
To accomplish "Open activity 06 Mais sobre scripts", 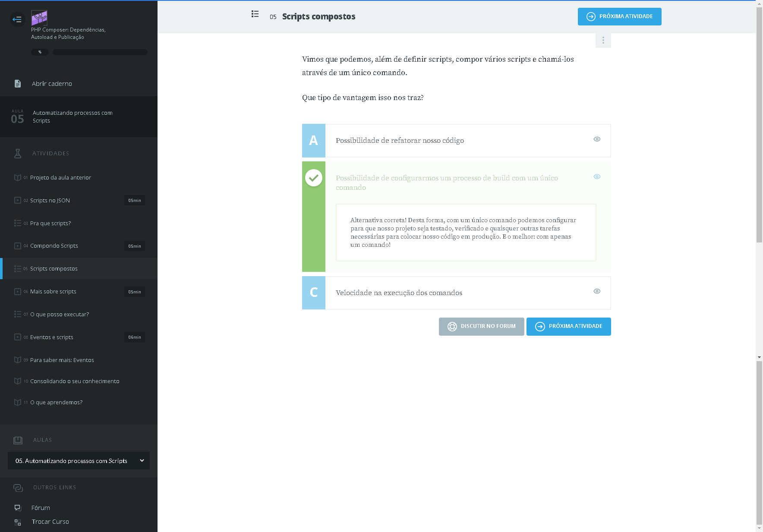I will tap(53, 292).
